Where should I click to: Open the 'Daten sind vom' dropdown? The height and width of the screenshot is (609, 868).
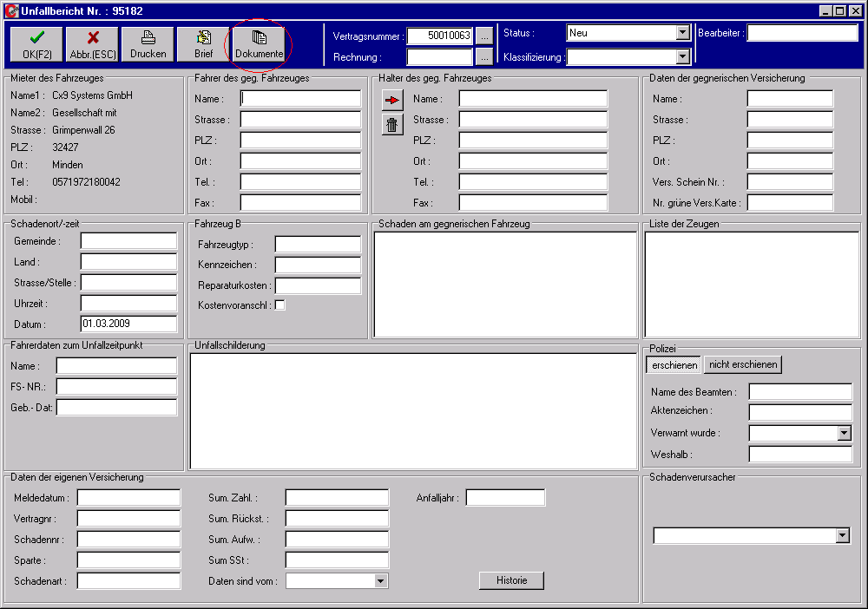point(380,581)
